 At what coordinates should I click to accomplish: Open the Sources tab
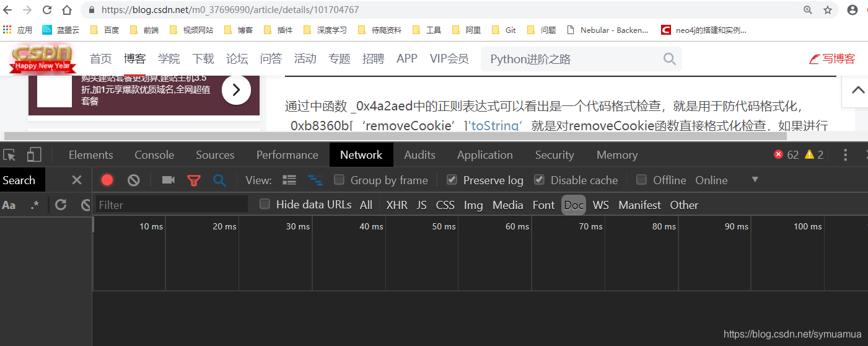click(215, 155)
